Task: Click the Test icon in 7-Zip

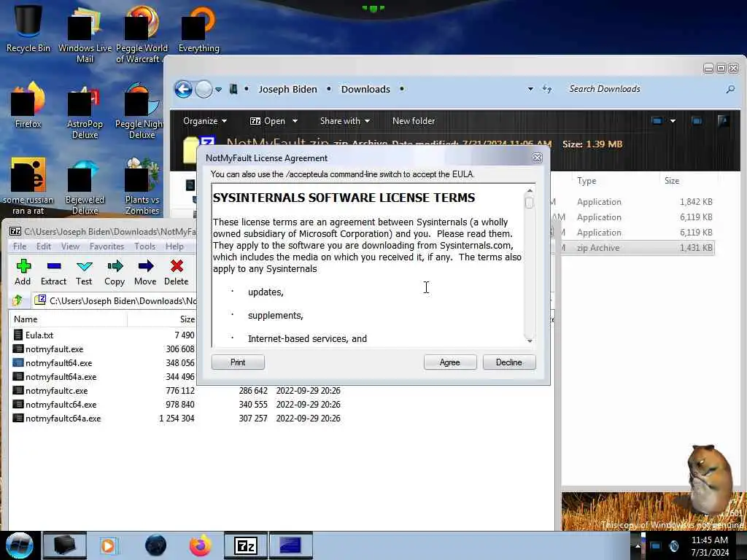Action: point(84,272)
